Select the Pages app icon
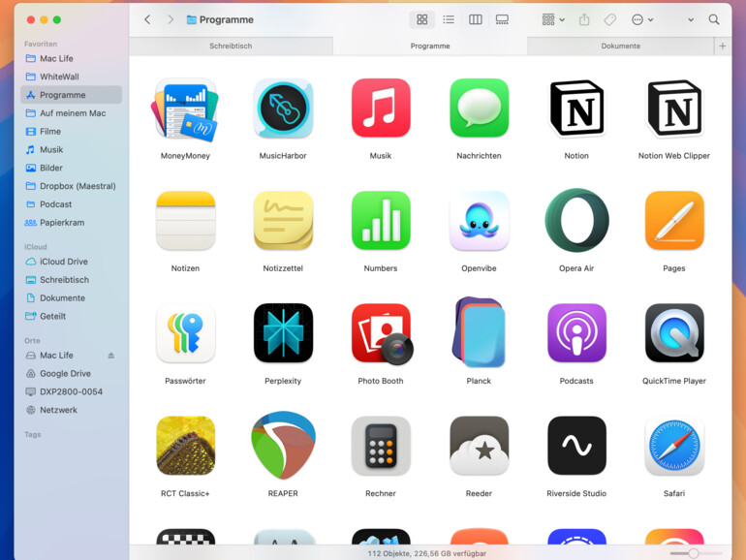The image size is (746, 560). click(x=674, y=221)
